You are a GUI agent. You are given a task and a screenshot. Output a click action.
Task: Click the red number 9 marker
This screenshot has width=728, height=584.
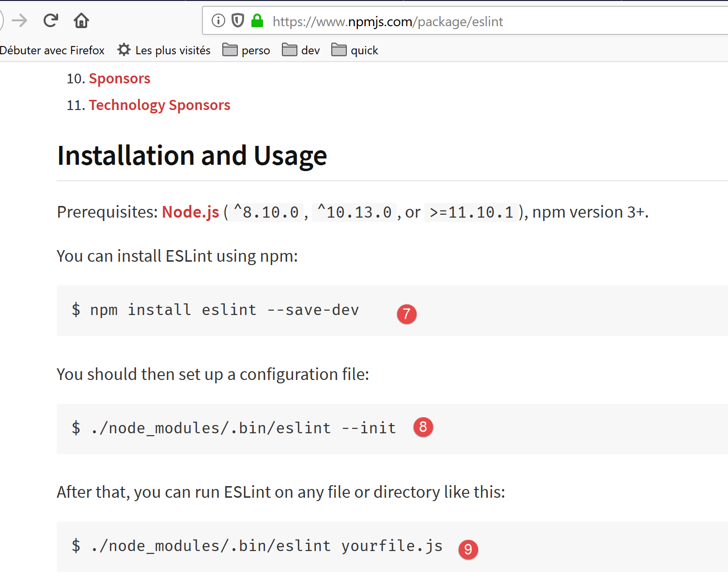(468, 549)
